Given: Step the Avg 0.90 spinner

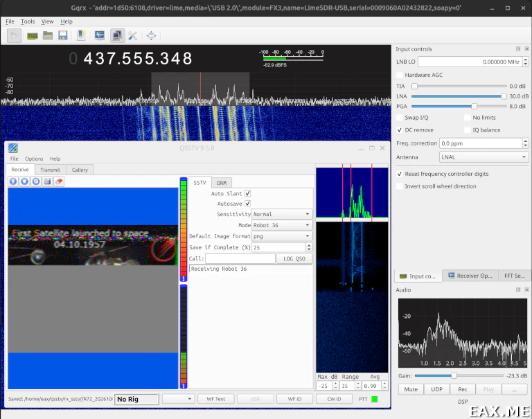Looking at the screenshot, I should (x=384, y=386).
